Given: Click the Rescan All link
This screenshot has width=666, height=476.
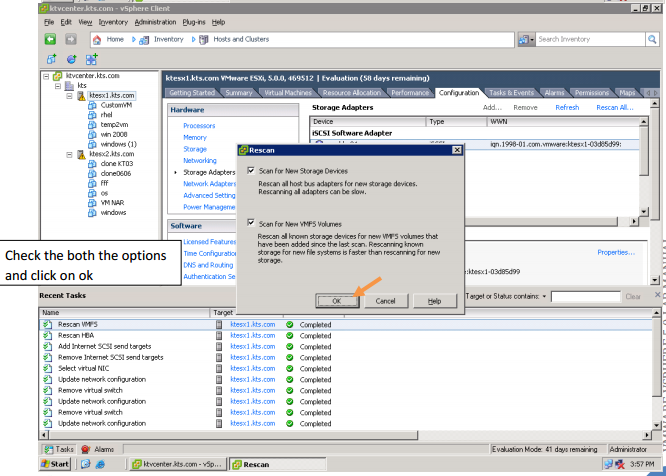Looking at the screenshot, I should 615,107.
